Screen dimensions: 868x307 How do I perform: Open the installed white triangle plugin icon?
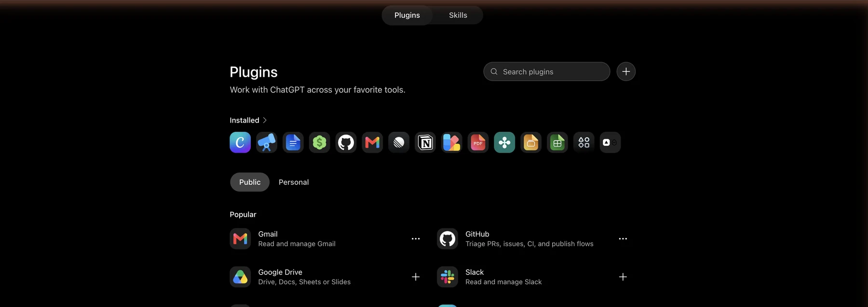[x=610, y=142]
